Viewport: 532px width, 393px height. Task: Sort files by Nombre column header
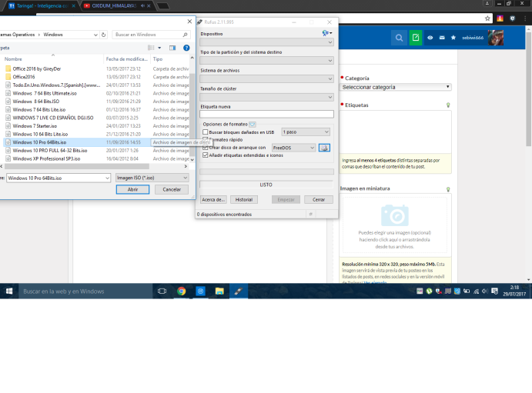click(x=13, y=59)
